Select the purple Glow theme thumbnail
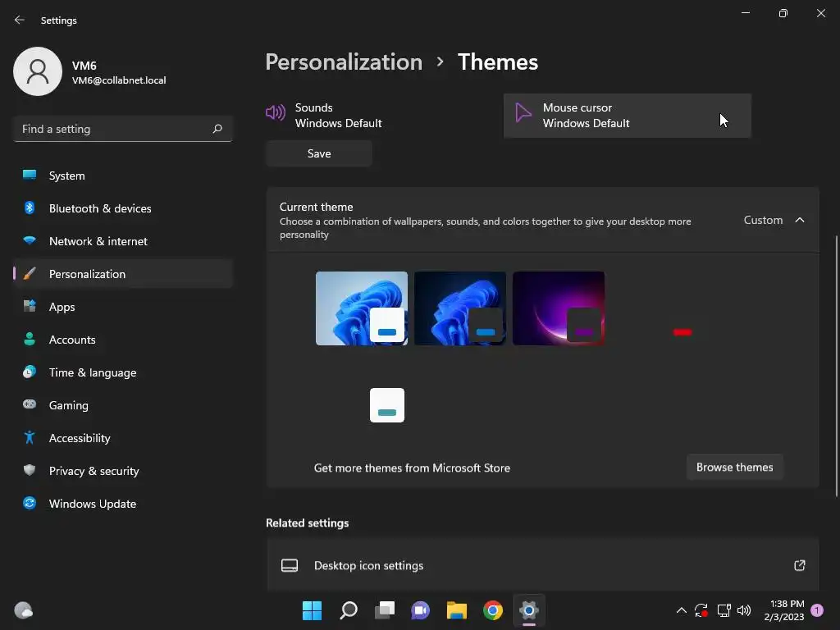Screen dimensions: 840x630 click(x=559, y=308)
